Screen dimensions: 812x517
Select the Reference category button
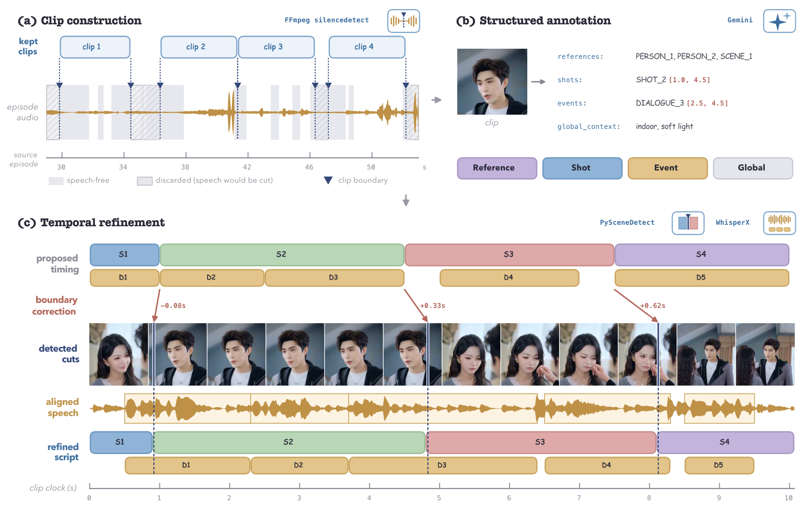click(x=497, y=168)
